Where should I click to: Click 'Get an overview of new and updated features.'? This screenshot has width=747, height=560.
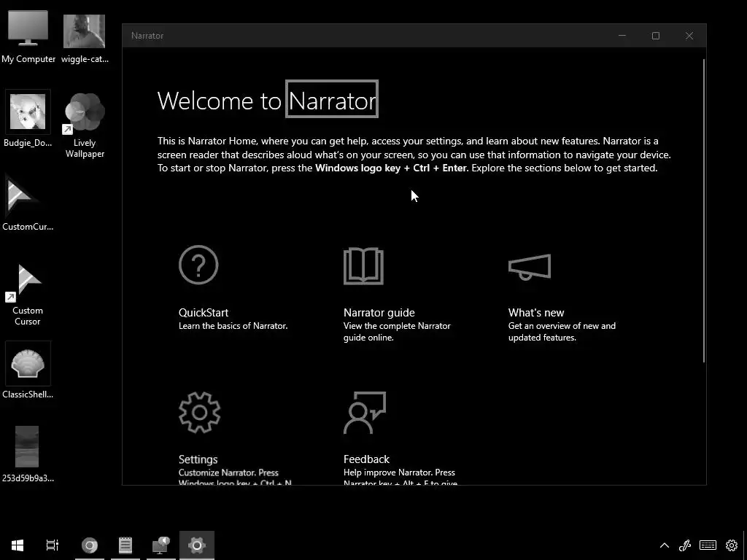562,332
